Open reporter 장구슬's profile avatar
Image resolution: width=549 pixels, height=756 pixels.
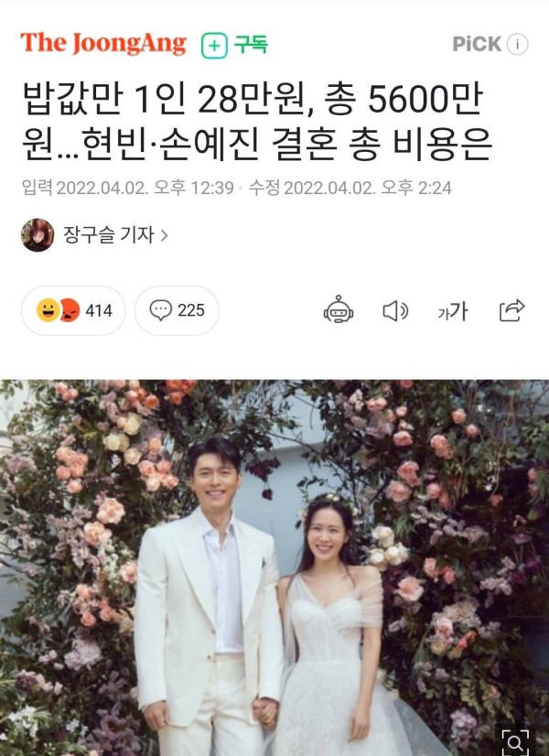[38, 235]
